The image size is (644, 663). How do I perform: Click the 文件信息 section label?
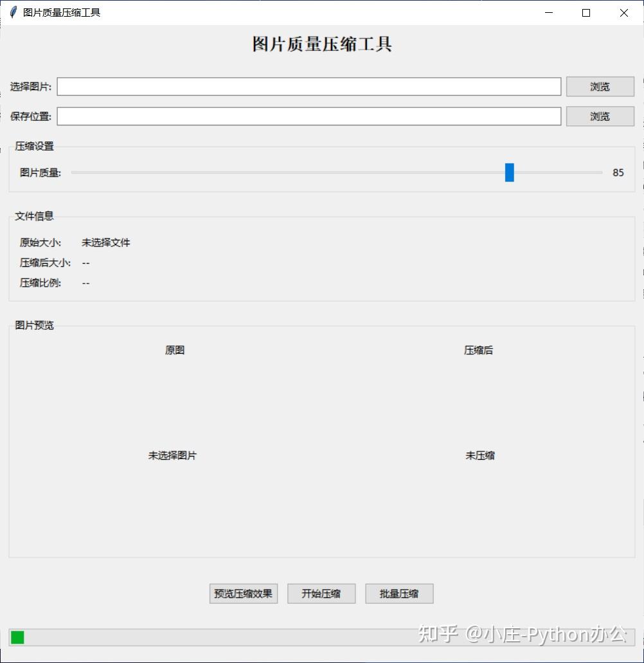34,216
